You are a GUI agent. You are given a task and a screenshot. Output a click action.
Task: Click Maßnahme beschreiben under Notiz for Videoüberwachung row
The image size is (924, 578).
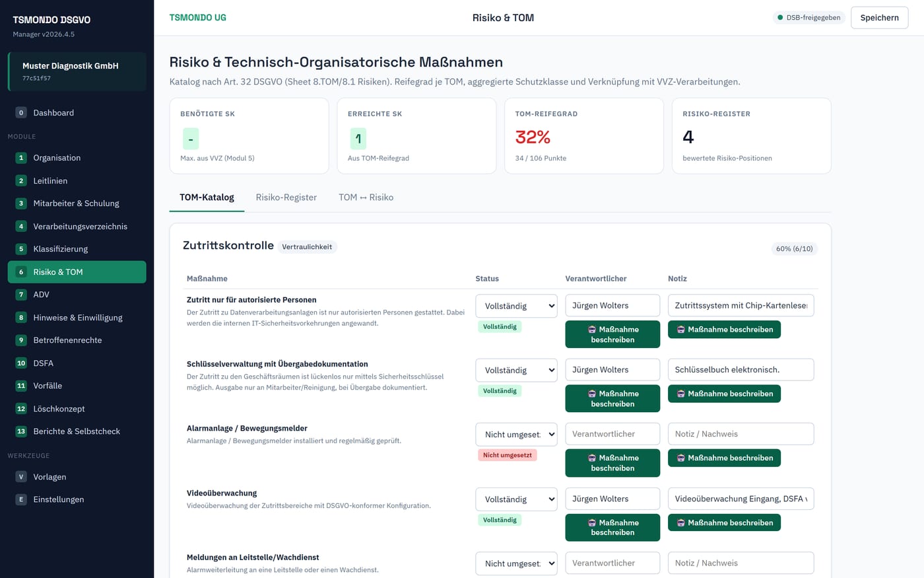pyautogui.click(x=724, y=523)
